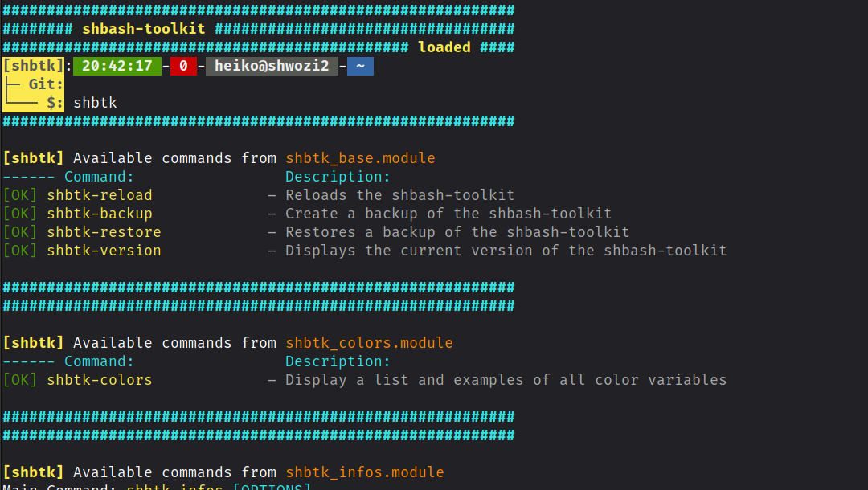Click the [OK] marker beside shbtk-colors
Image resolution: width=868 pixels, height=490 pixels.
20,380
